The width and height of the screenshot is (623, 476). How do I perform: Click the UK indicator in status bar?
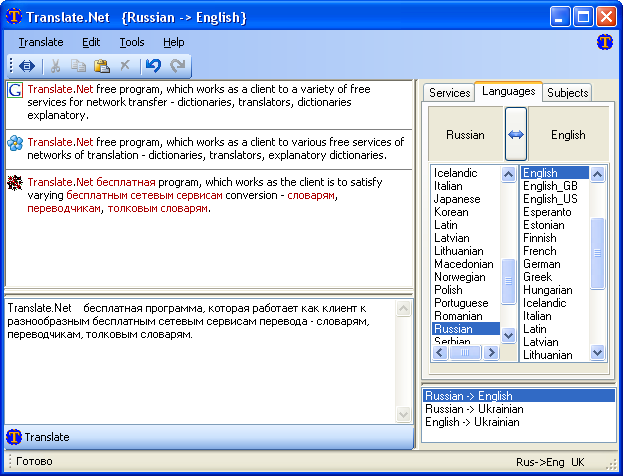(578, 462)
